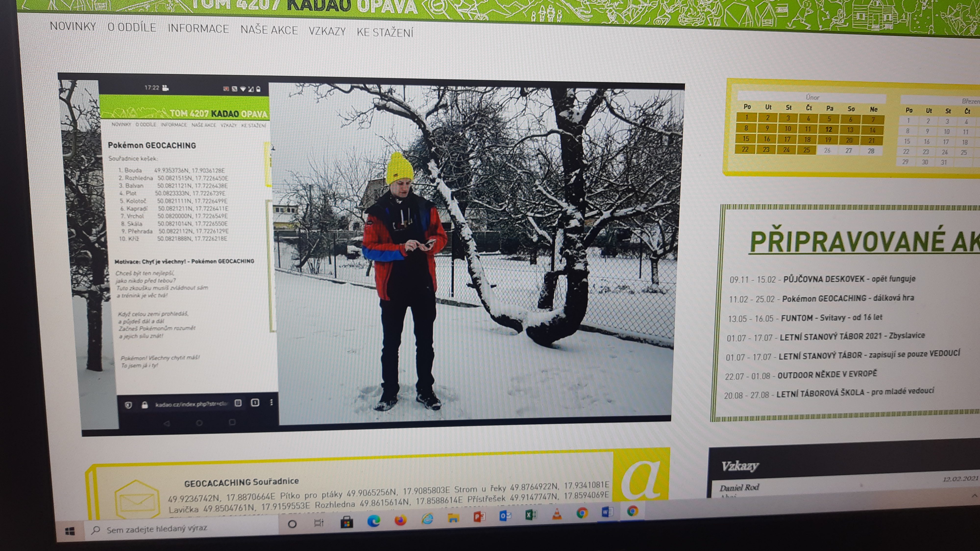Open Task View in the taskbar
The image size is (980, 551).
point(319,523)
